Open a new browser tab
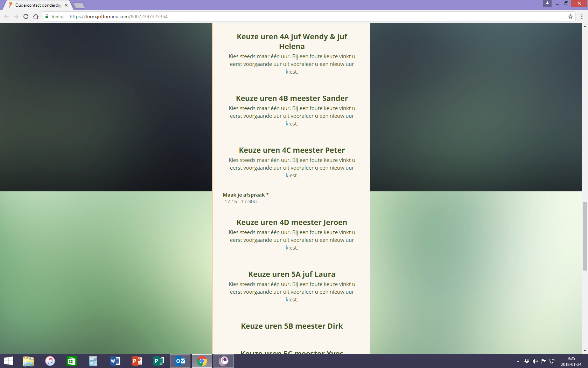Screen dimensions: 588x368 tap(79, 5)
